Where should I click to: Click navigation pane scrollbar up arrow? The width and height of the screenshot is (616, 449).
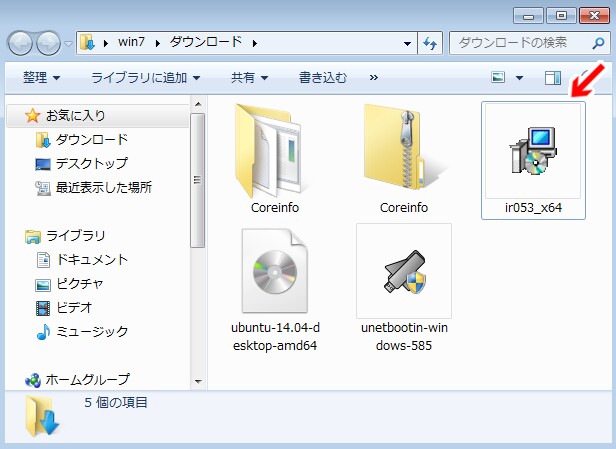click(198, 104)
